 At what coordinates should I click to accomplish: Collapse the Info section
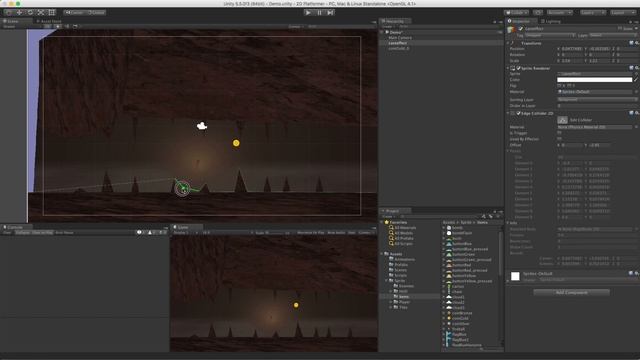pyautogui.click(x=509, y=223)
